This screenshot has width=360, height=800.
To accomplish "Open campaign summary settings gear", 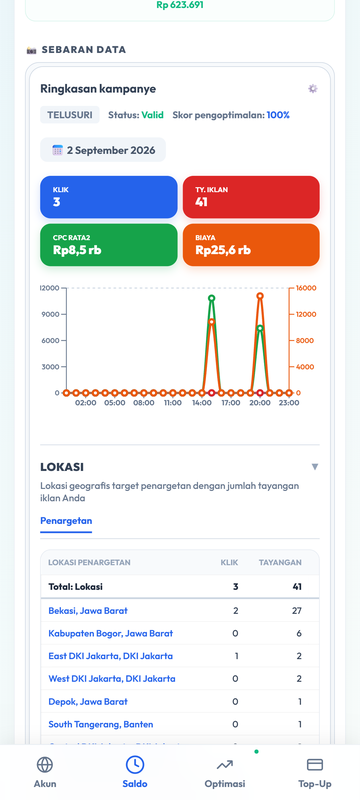I will pos(313,89).
